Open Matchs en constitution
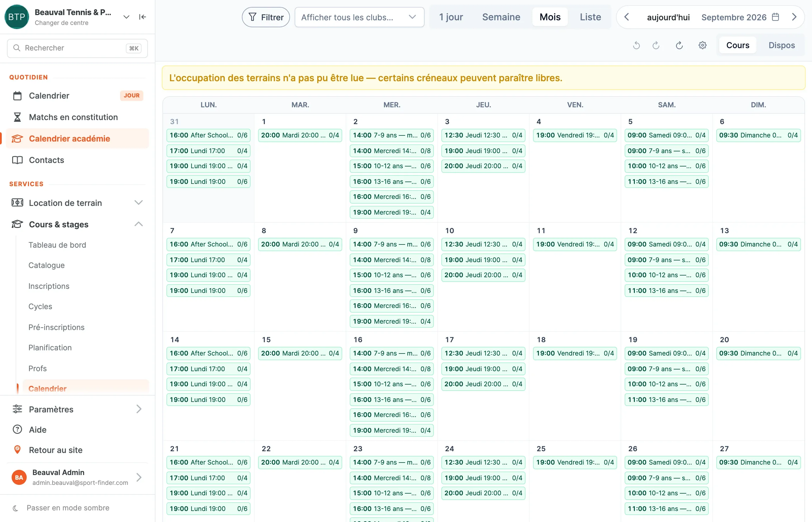The image size is (812, 522). pyautogui.click(x=77, y=117)
